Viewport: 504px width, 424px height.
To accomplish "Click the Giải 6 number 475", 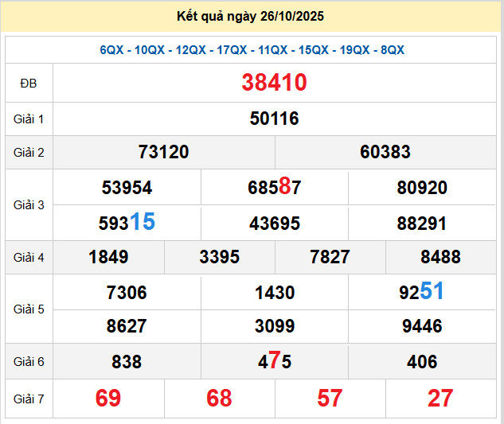I will (275, 362).
